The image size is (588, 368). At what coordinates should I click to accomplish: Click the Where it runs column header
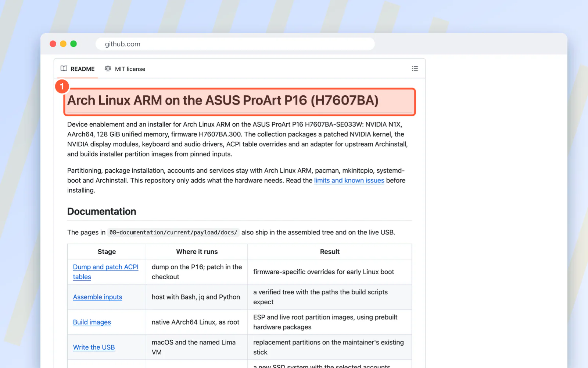tap(197, 252)
